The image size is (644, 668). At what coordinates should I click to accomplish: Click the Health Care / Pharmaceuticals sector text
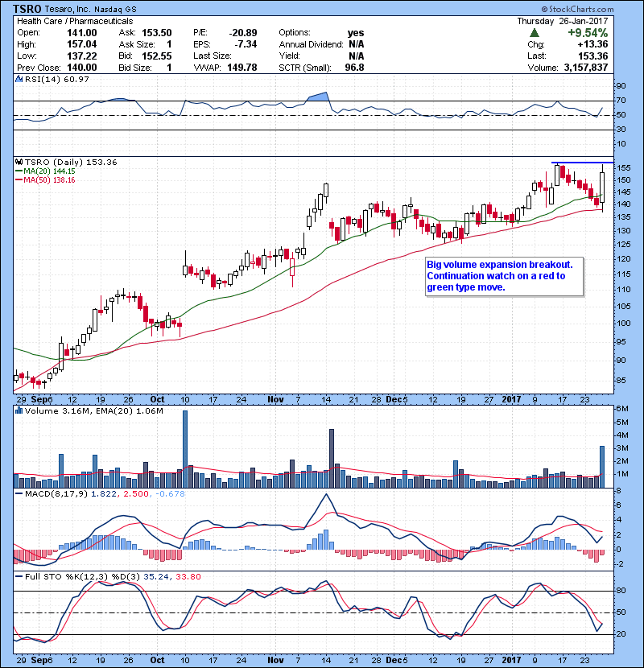(75, 21)
